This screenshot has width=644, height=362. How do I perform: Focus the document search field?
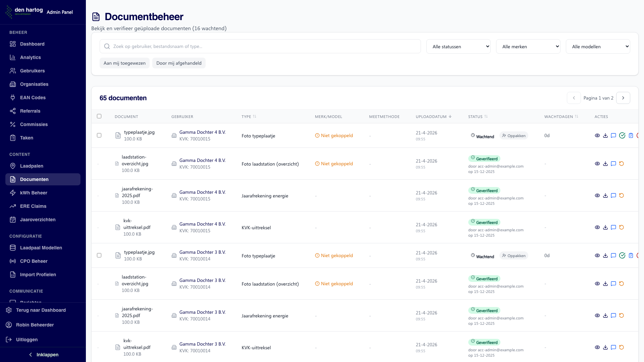pos(260,46)
